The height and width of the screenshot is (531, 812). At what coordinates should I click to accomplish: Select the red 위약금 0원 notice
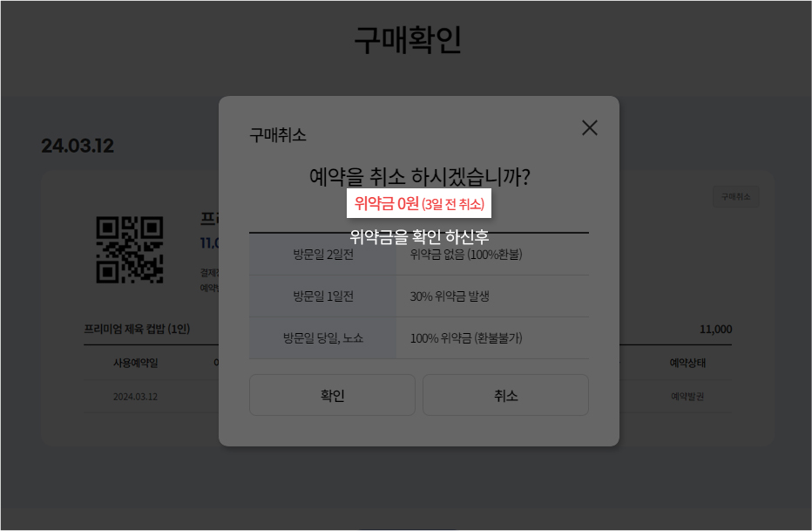(419, 206)
